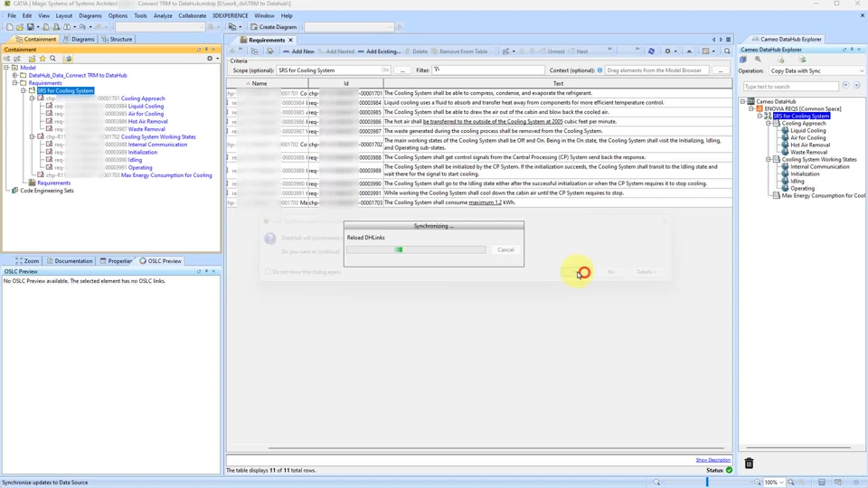Click the zoom slider handle in status bar
This screenshot has height=488, width=868.
pos(707,483)
